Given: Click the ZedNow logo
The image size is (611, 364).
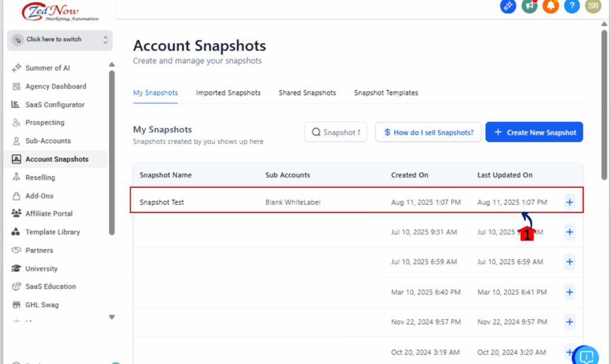Looking at the screenshot, I should pyautogui.click(x=59, y=12).
